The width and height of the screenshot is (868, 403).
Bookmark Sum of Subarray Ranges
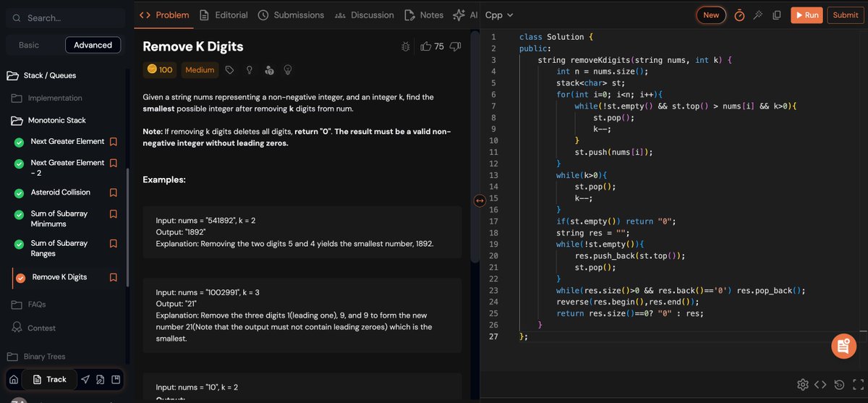[x=114, y=244]
